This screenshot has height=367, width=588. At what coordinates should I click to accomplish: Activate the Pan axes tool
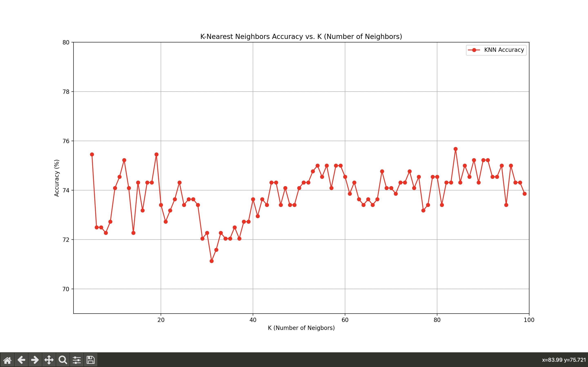tap(49, 360)
